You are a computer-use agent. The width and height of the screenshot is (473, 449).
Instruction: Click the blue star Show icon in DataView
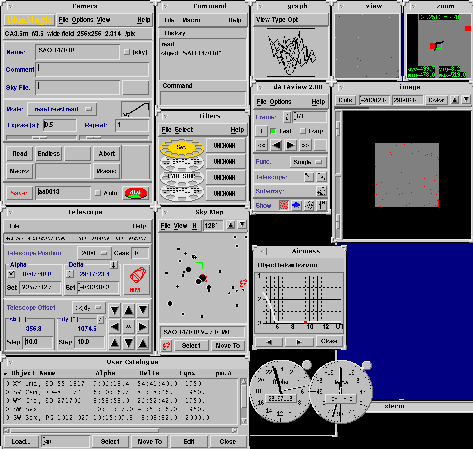296,205
